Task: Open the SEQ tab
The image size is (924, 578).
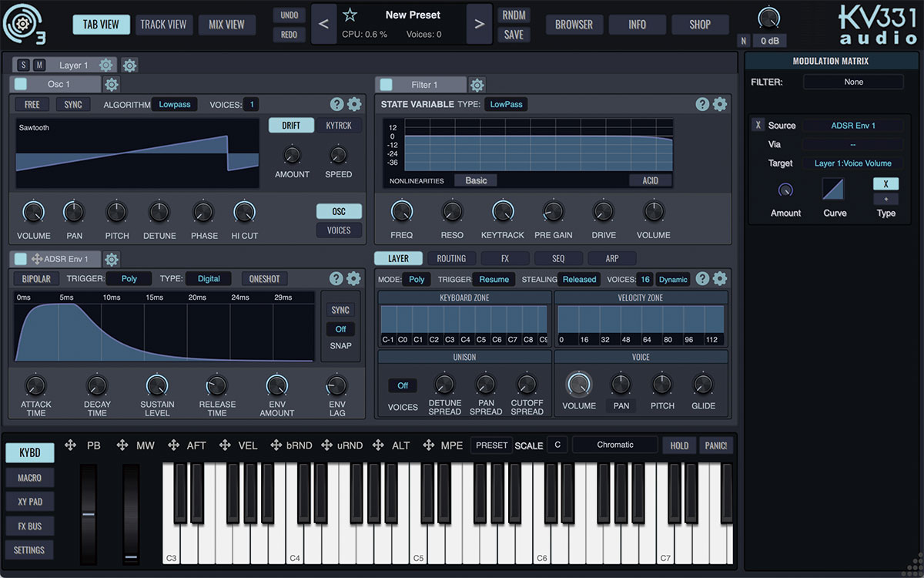Action: pyautogui.click(x=558, y=259)
